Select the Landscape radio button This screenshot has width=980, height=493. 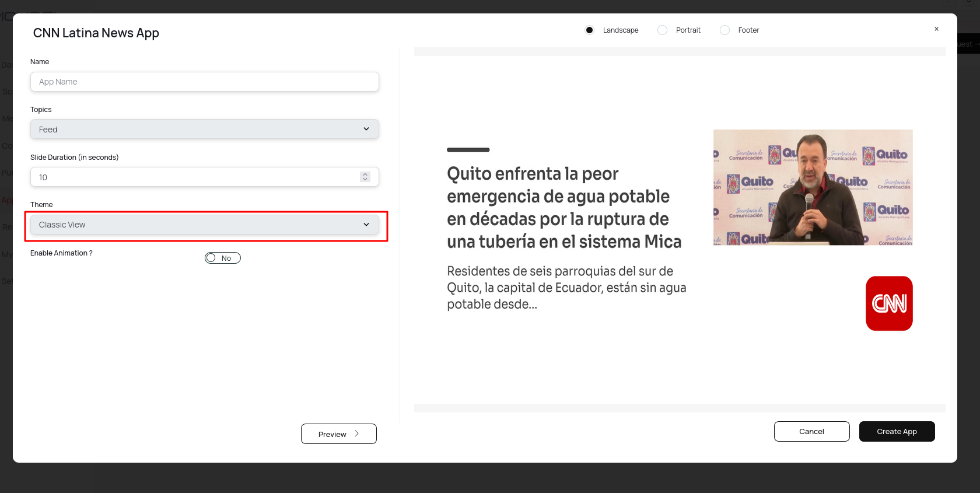pos(589,30)
